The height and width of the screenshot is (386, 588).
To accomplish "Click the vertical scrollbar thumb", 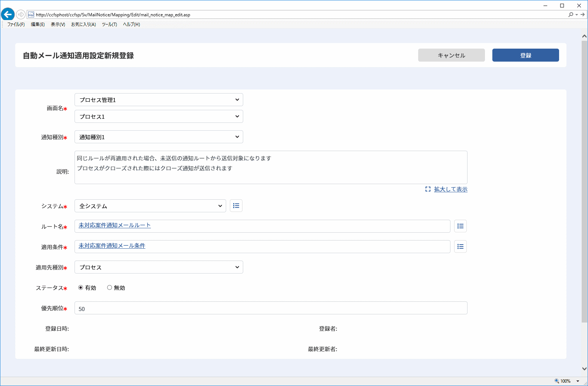I will (584, 182).
